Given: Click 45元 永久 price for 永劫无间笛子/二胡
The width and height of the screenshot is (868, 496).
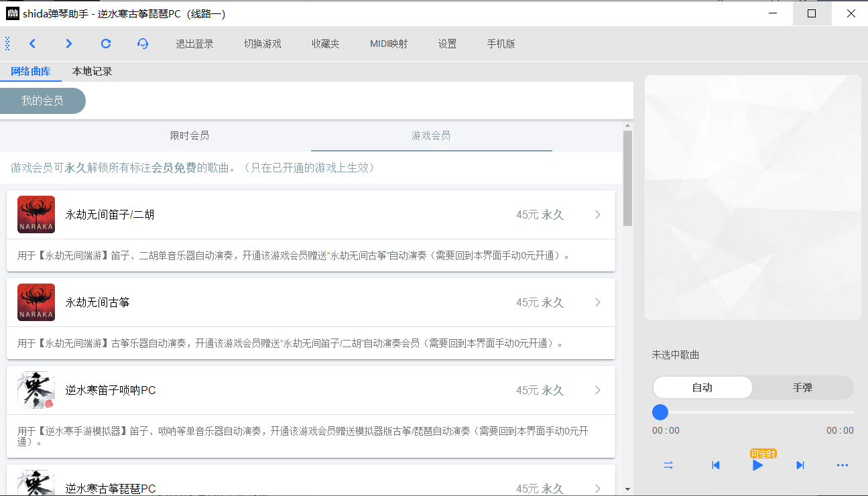Looking at the screenshot, I should (540, 214).
